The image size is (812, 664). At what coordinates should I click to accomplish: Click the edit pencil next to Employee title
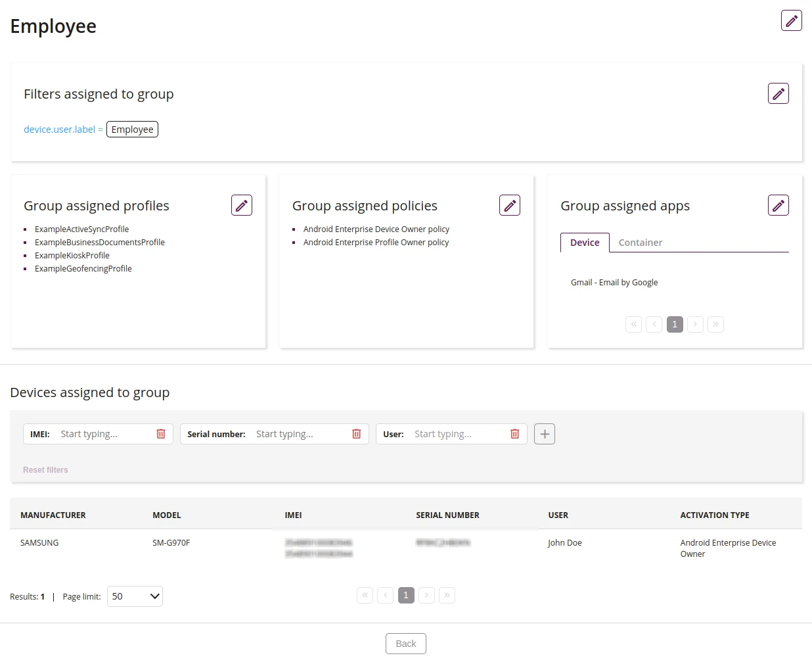tap(791, 20)
